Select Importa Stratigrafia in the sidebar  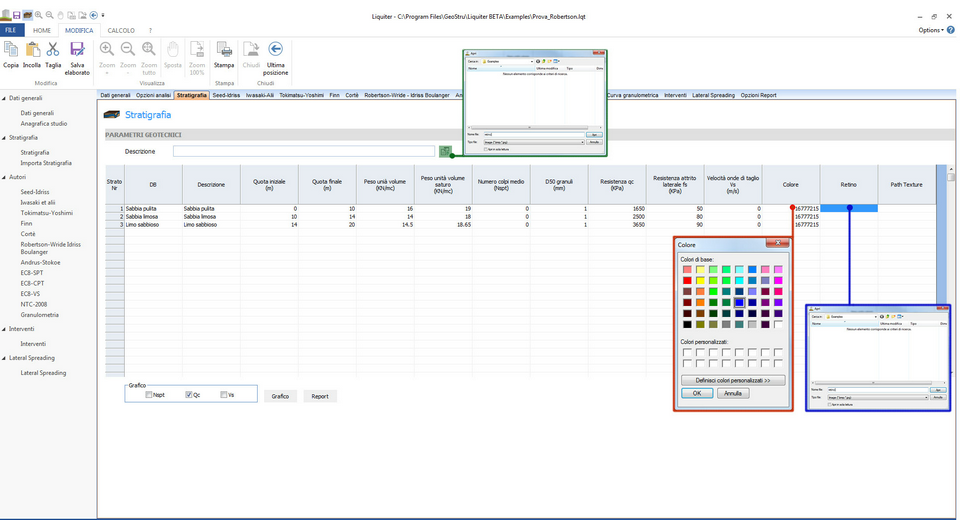coord(46,163)
